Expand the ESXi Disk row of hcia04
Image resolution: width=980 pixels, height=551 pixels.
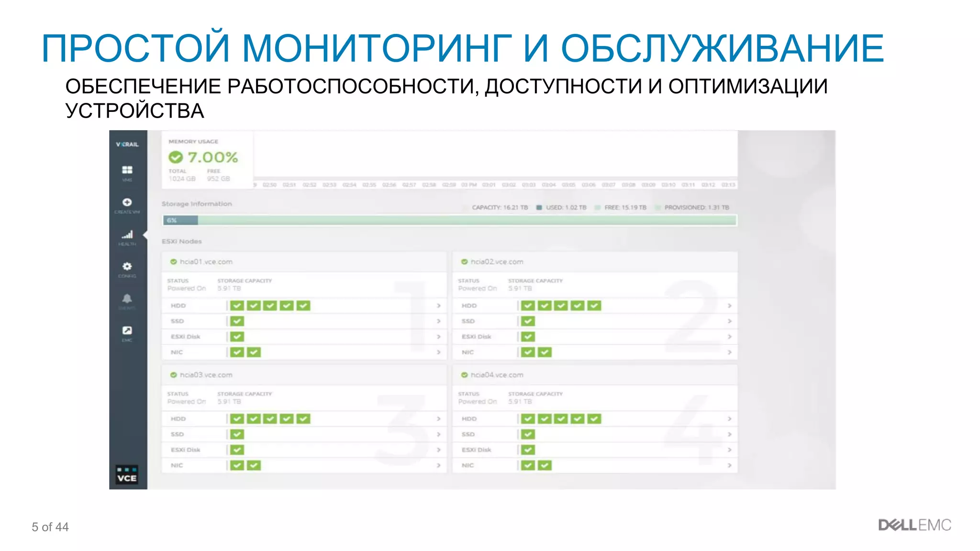tap(729, 450)
